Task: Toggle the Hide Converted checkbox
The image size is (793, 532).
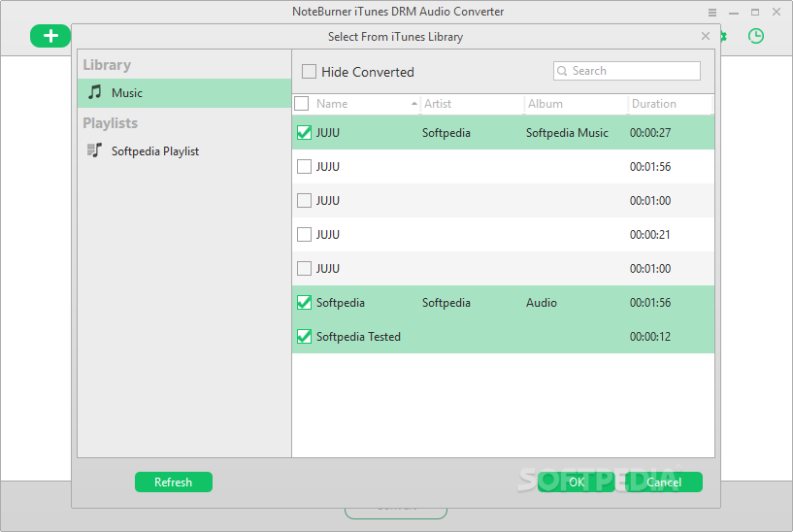Action: pos(309,71)
